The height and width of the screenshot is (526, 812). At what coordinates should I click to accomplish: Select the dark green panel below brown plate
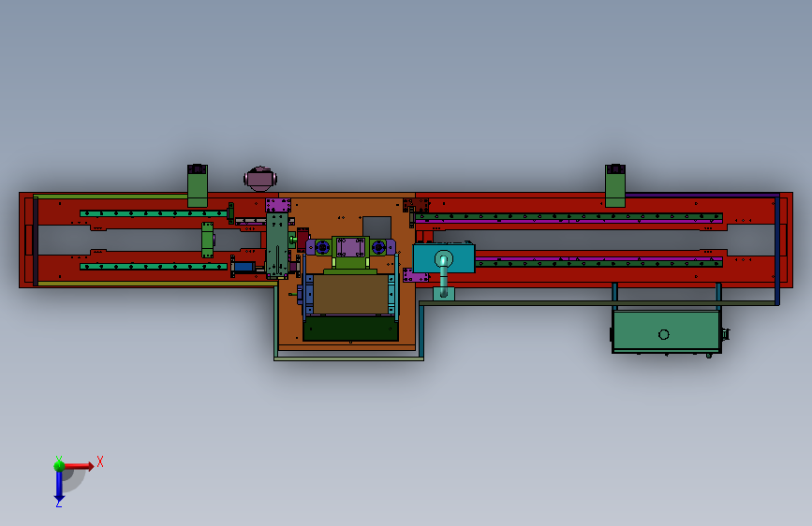pos(351,329)
